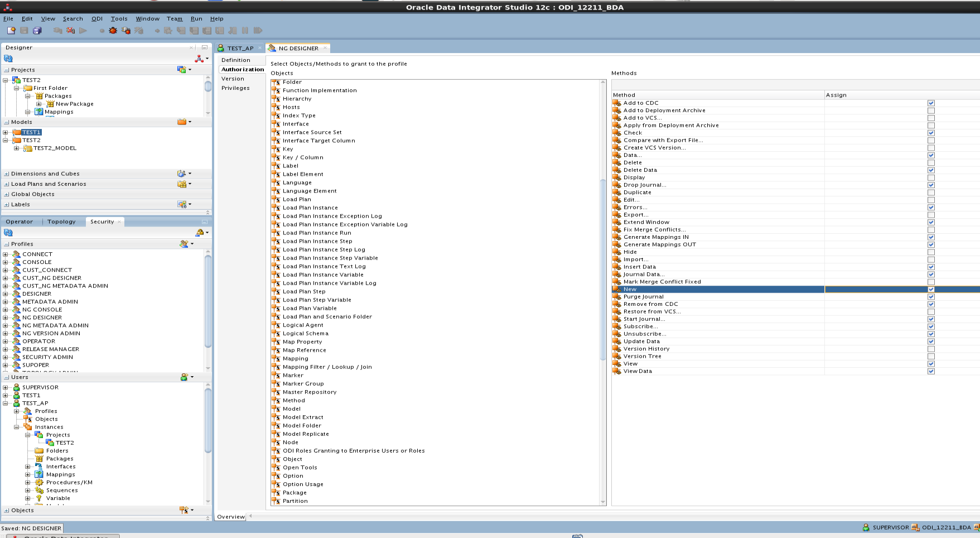Toggle Assign checkbox for Delete method
Screen dimensions: 980x538
tap(931, 163)
